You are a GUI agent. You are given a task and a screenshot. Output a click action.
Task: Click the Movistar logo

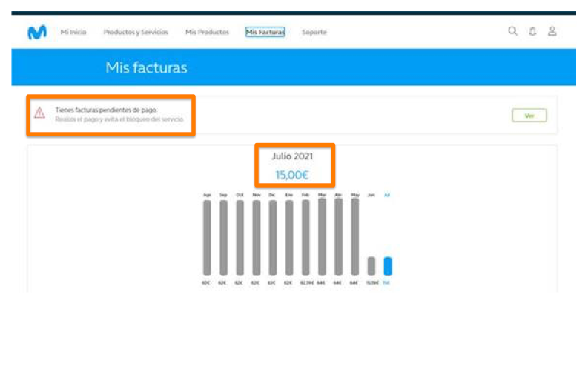tap(37, 33)
